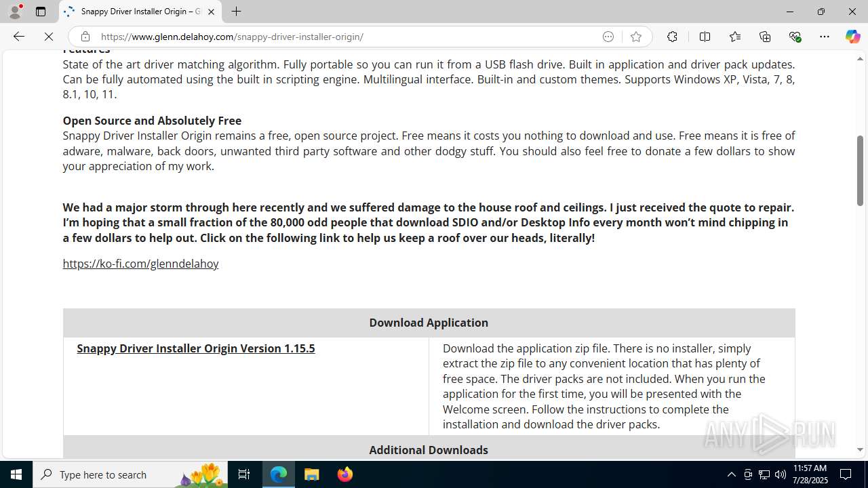Open File Explorer from taskbar

[x=312, y=474]
